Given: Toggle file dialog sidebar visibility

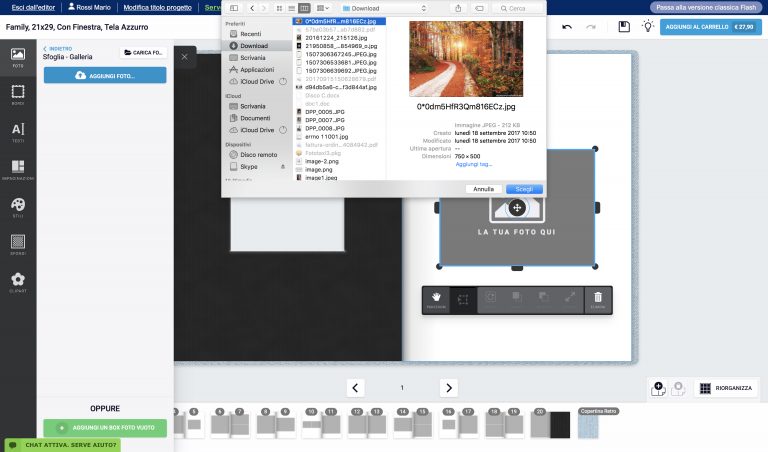Looking at the screenshot, I should point(234,8).
